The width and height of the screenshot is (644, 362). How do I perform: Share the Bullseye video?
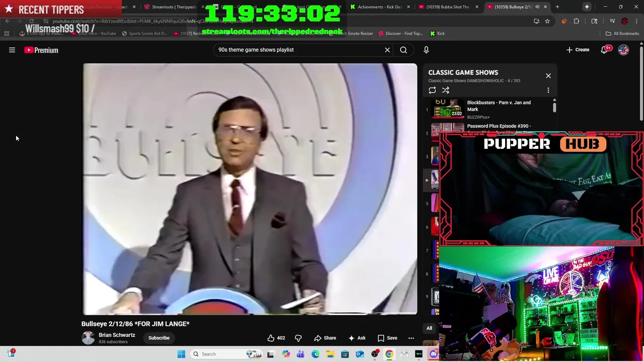pyautogui.click(x=325, y=338)
